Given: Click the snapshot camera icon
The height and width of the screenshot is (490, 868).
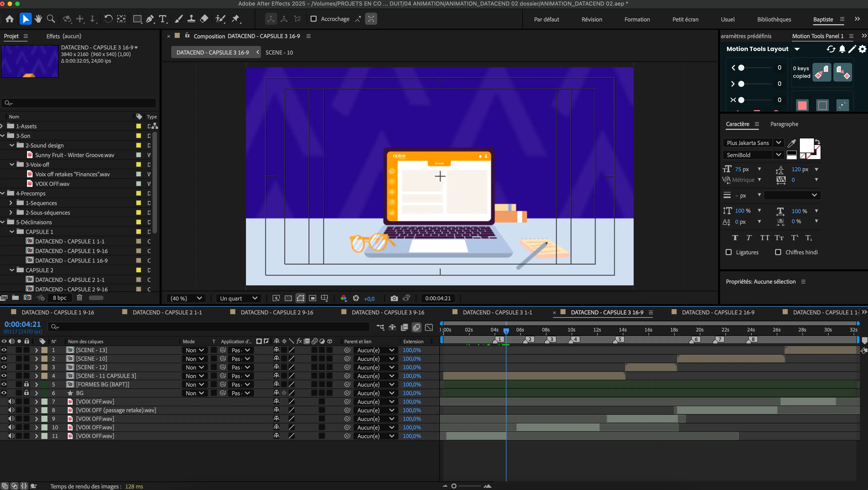Looking at the screenshot, I should click(394, 298).
